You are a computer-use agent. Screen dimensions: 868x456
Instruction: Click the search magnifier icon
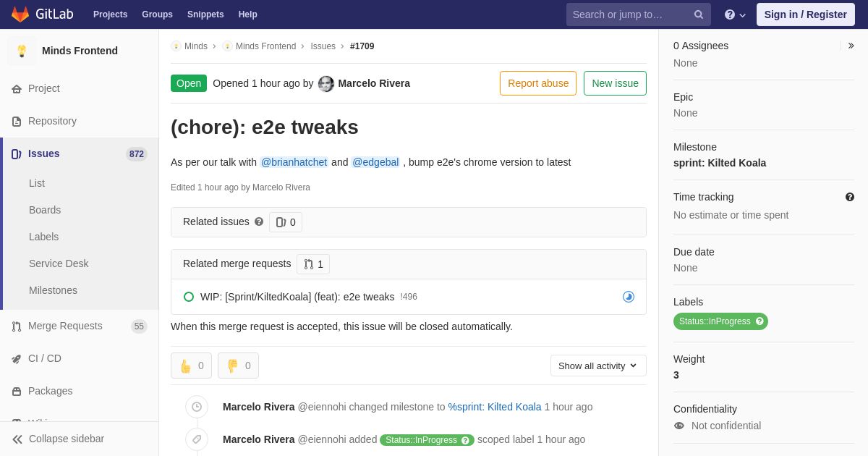tap(698, 14)
